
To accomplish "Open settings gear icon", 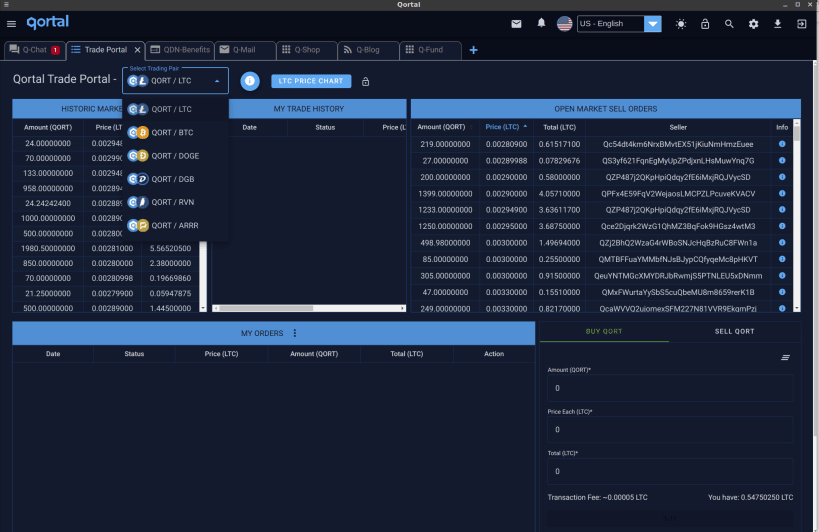I will [x=753, y=24].
